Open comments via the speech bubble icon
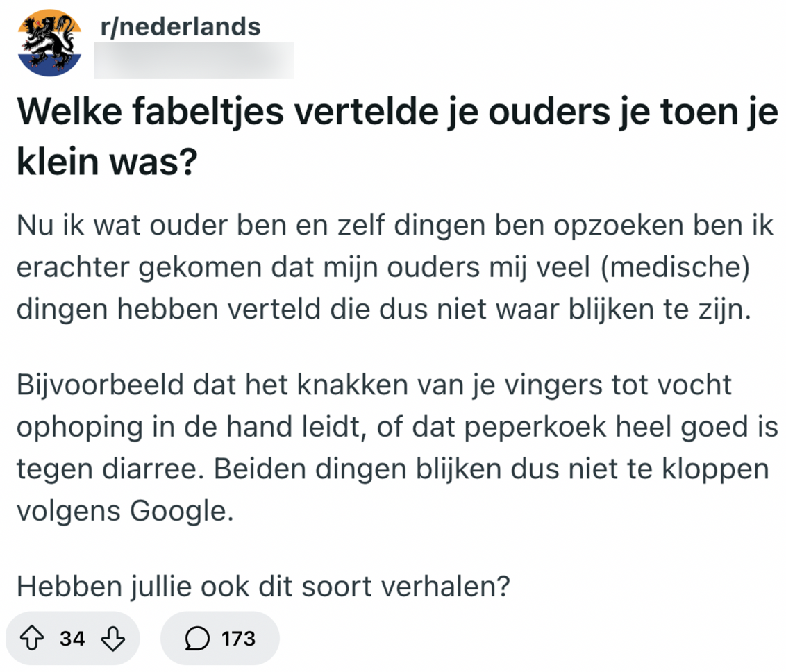 point(197,637)
